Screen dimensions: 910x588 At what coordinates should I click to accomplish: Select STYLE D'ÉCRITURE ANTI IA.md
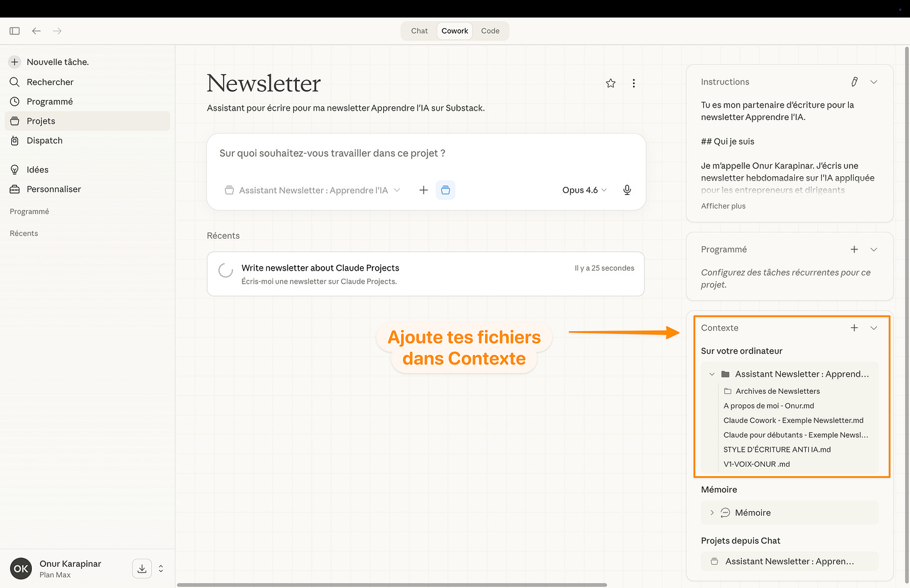pos(777,449)
